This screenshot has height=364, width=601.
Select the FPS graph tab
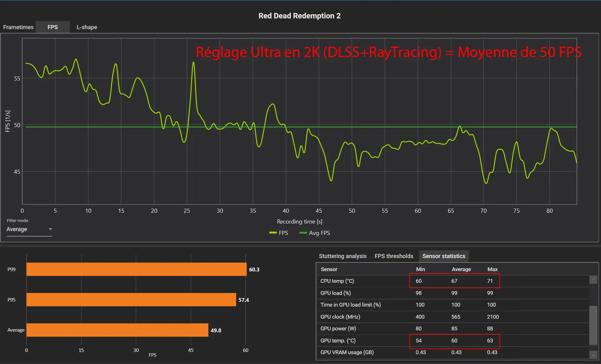coord(53,27)
